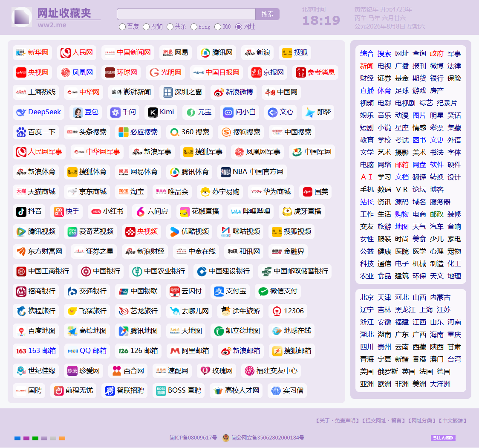The width and height of the screenshot is (479, 448).
Task: Pick the blue theme color swatch
Action: 17,438
